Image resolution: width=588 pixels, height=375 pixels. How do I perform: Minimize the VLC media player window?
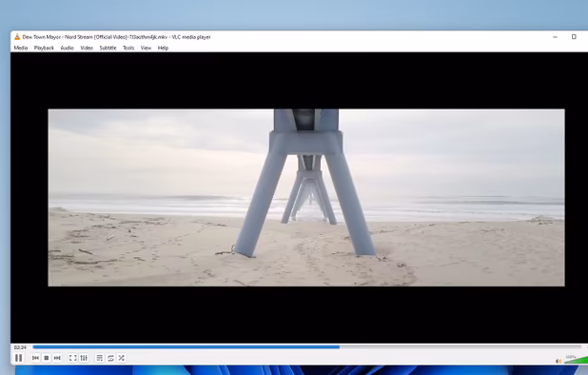coord(555,37)
